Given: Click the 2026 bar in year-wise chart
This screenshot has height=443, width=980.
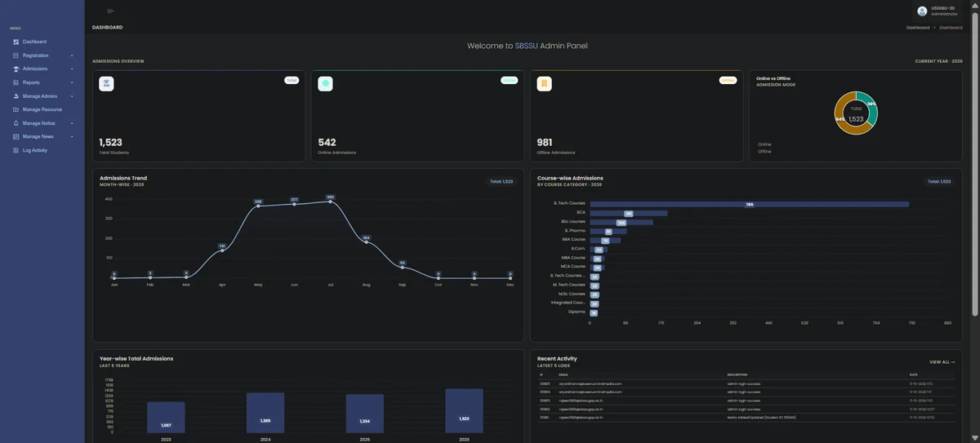Looking at the screenshot, I should [x=464, y=410].
